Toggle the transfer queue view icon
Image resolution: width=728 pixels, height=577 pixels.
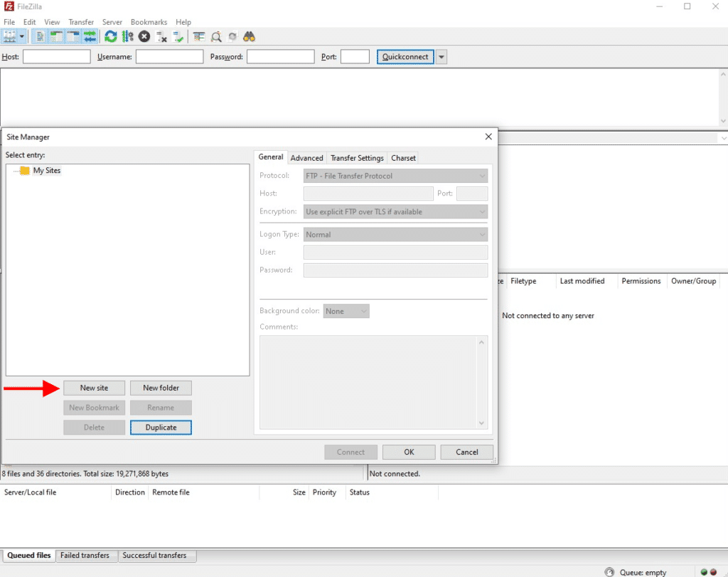(90, 36)
